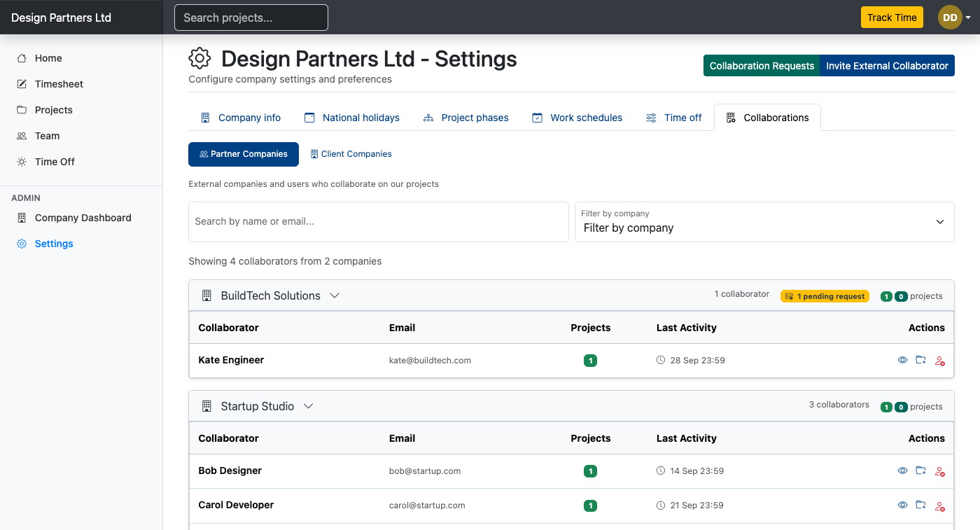The image size is (980, 530).
Task: Assign project to Bob Designer folder icon
Action: (x=921, y=470)
